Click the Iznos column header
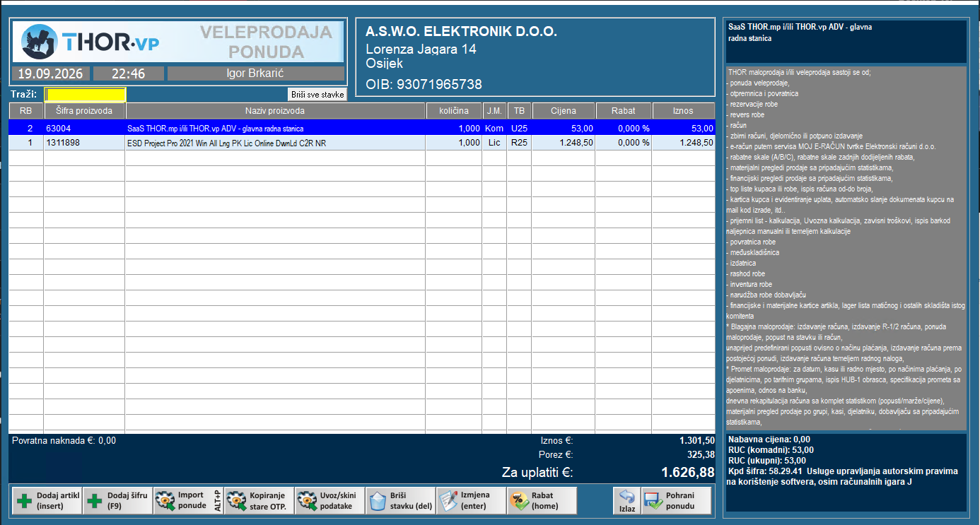Image resolution: width=980 pixels, height=525 pixels. point(683,111)
